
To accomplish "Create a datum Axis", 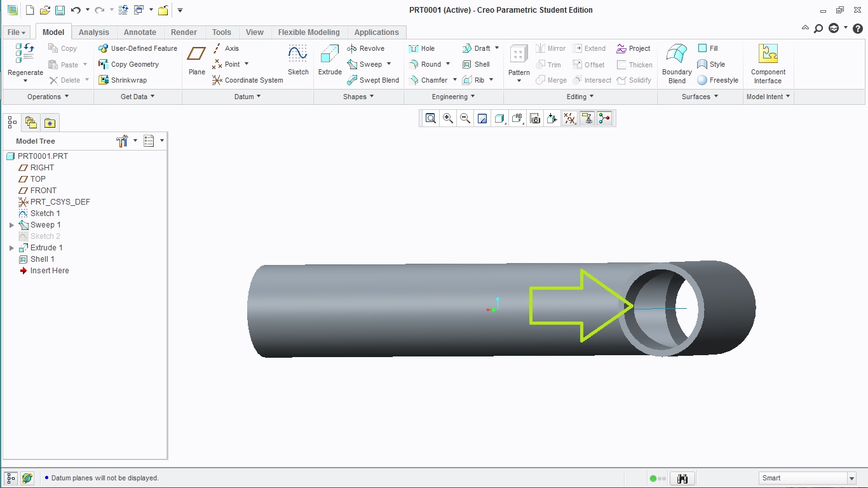I will tap(226, 48).
